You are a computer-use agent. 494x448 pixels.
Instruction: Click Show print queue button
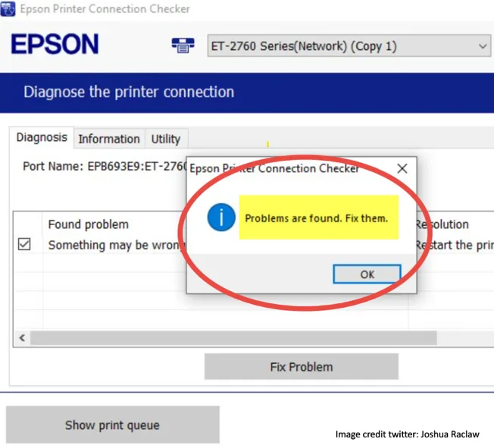click(112, 425)
